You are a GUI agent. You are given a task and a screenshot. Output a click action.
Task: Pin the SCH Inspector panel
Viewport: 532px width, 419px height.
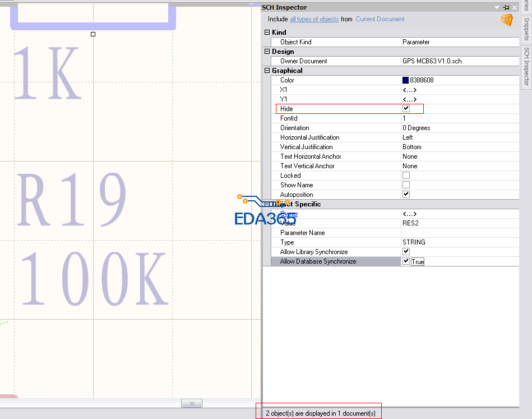(506, 7)
